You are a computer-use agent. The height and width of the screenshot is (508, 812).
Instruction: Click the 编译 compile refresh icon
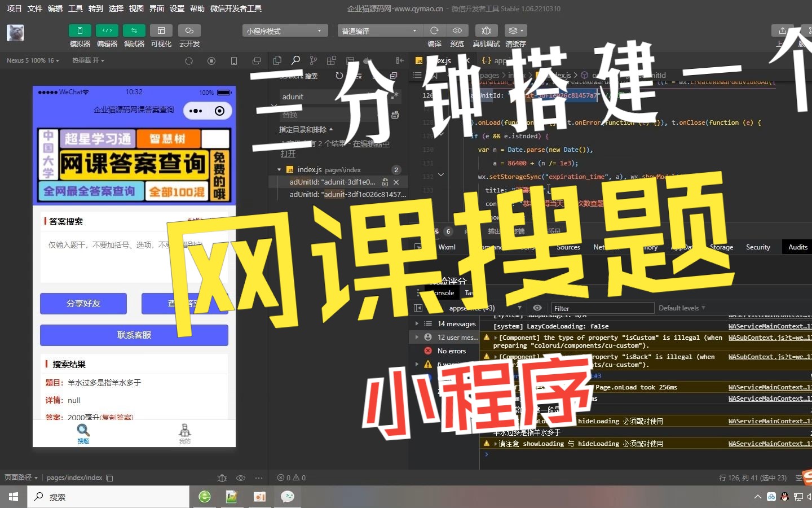(434, 30)
